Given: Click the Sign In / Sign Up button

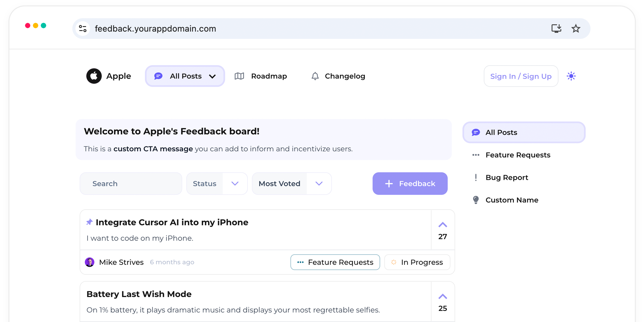Looking at the screenshot, I should [x=521, y=76].
